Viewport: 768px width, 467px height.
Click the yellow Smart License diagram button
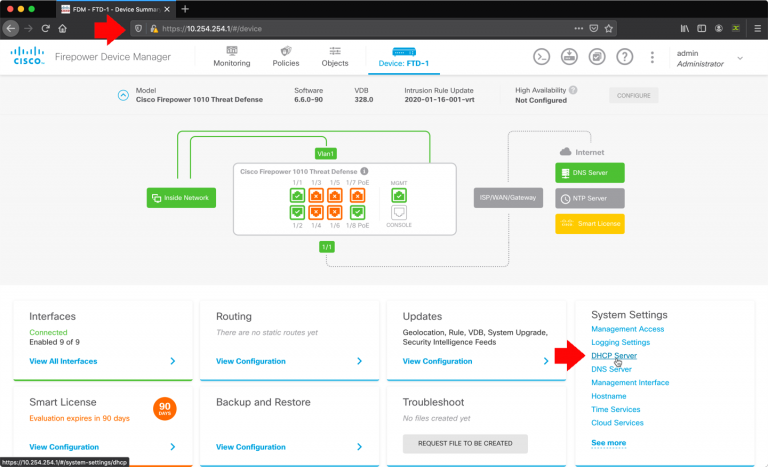590,224
